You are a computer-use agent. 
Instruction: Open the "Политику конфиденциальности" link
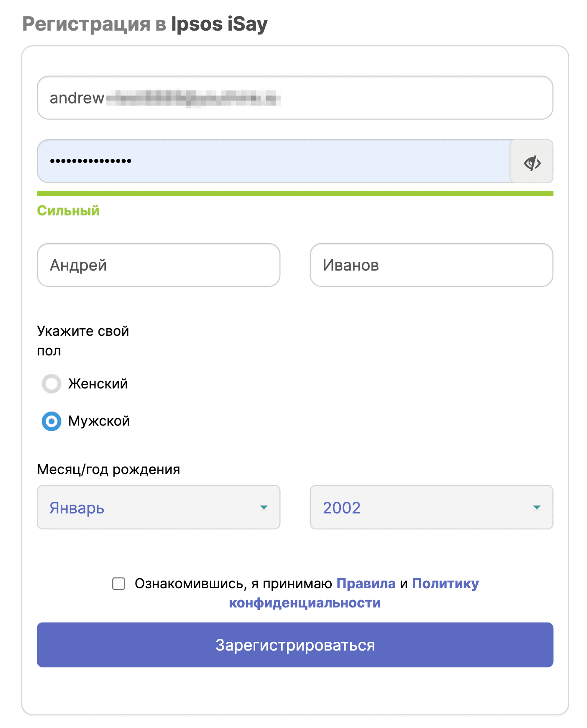click(445, 584)
